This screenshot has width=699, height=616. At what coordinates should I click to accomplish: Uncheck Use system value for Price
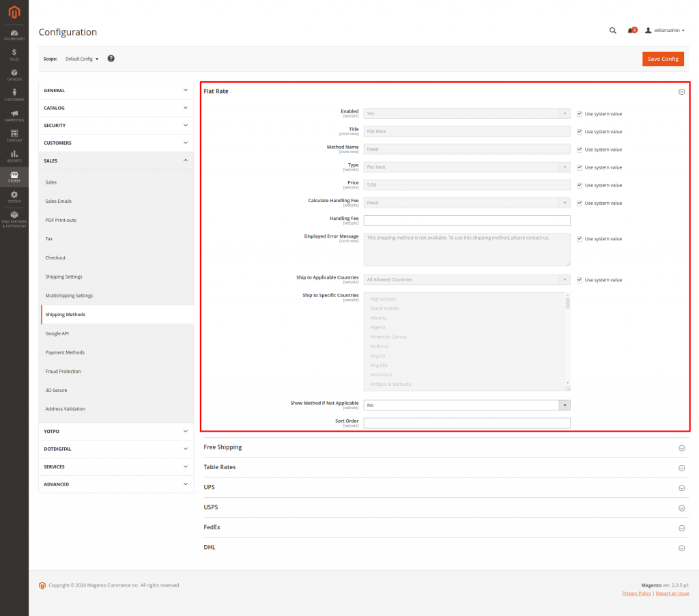tap(580, 185)
